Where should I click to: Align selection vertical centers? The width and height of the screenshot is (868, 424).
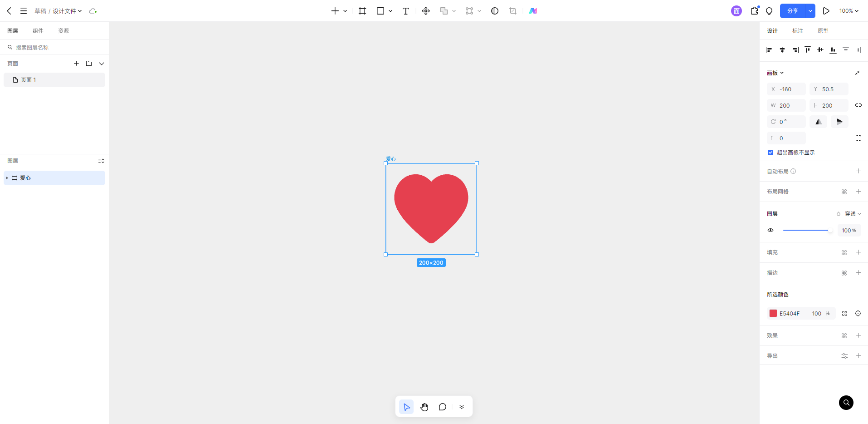point(820,50)
